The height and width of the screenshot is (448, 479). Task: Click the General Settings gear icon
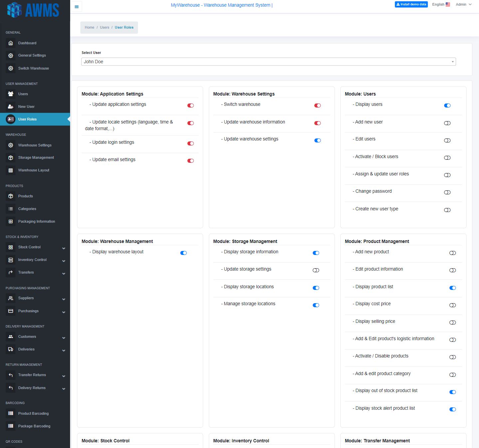[x=11, y=56]
